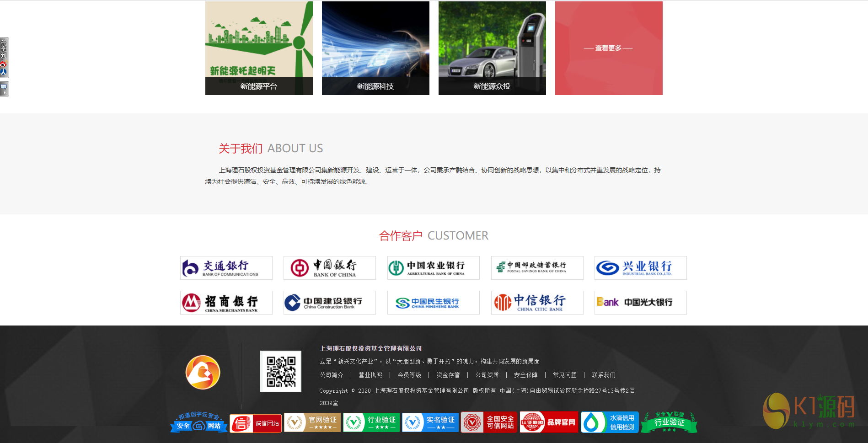The image size is (868, 443).
Task: Click the Postal Savings Bank logo
Action: (x=537, y=268)
